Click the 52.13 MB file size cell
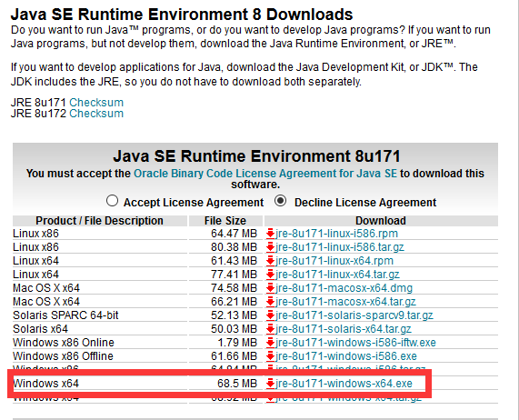 pyautogui.click(x=234, y=315)
